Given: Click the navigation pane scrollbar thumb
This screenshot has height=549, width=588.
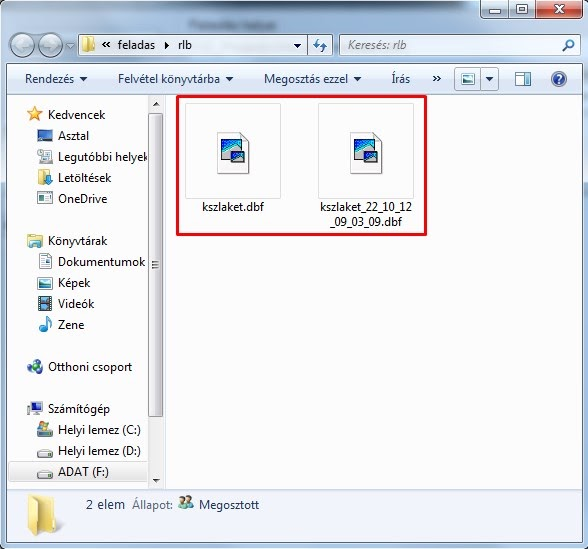Looking at the screenshot, I should click(156, 265).
